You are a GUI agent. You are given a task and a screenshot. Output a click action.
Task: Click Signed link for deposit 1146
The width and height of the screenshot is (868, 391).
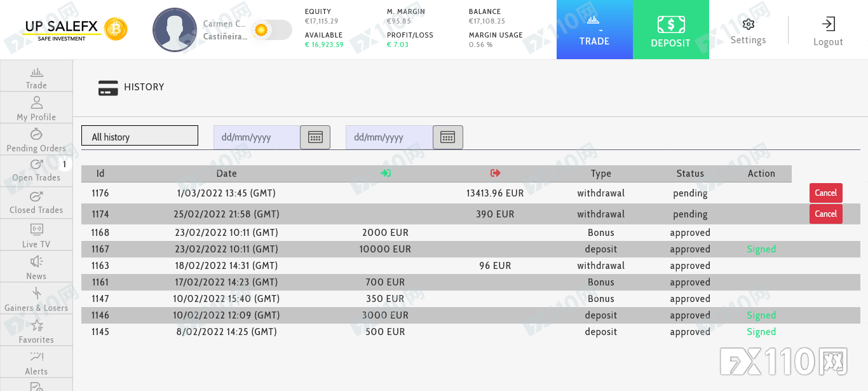[x=761, y=315]
